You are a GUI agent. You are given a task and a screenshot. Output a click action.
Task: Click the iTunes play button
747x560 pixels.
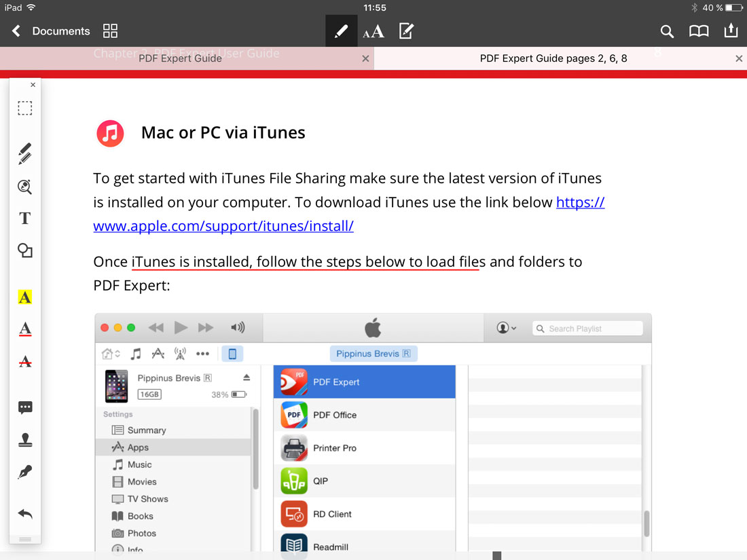coord(181,327)
